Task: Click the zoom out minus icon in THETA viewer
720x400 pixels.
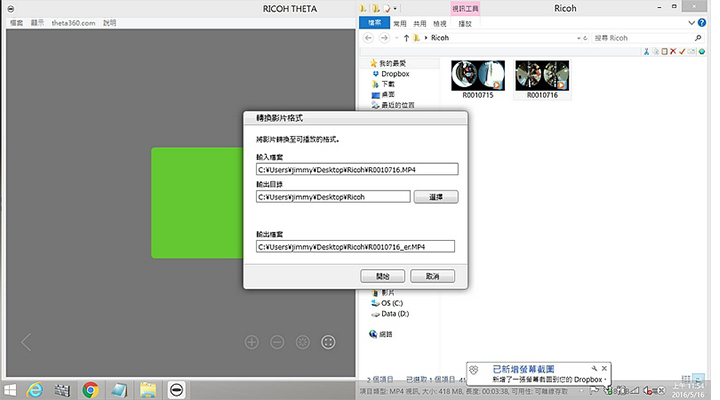Action: coord(277,342)
